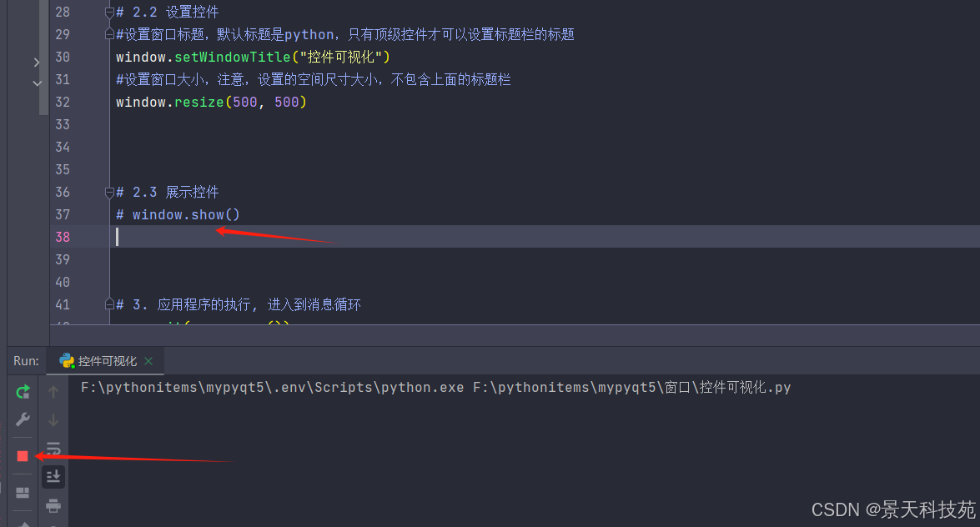Select the 控件可视化 run tab
Image resolution: width=980 pixels, height=527 pixels.
click(x=107, y=361)
